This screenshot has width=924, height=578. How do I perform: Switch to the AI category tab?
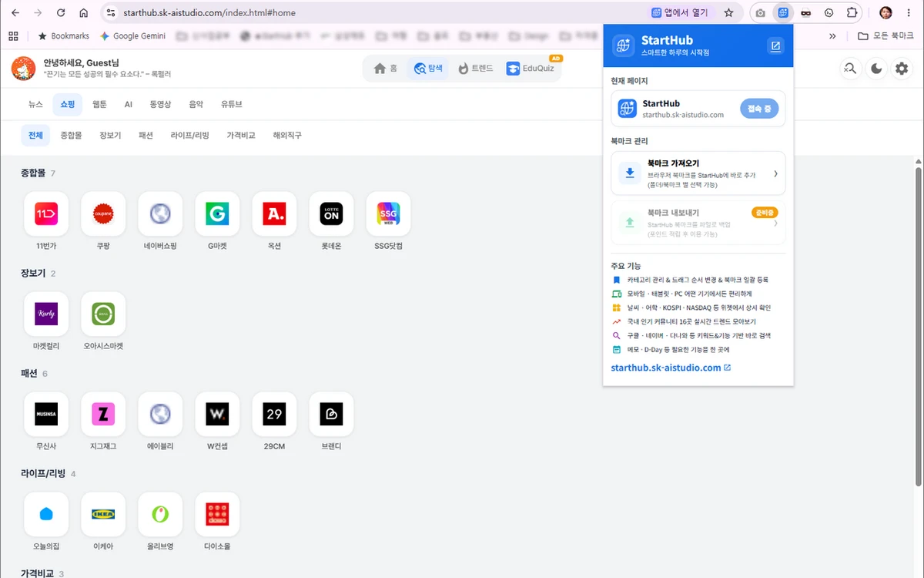coord(129,104)
